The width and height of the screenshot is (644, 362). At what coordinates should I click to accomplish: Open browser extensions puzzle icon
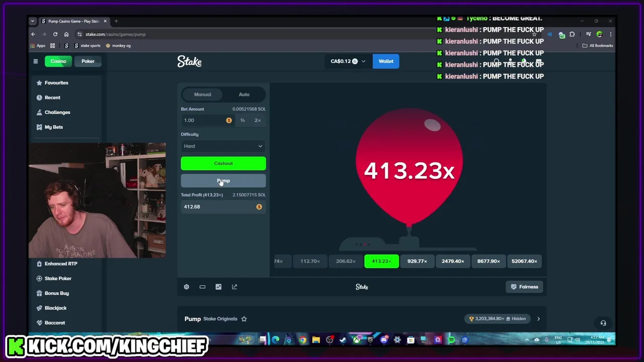click(x=572, y=34)
